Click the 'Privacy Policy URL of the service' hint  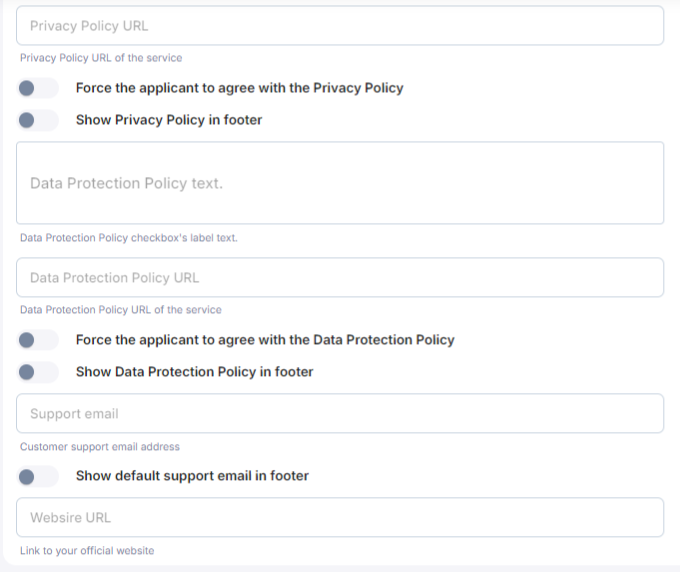click(101, 58)
